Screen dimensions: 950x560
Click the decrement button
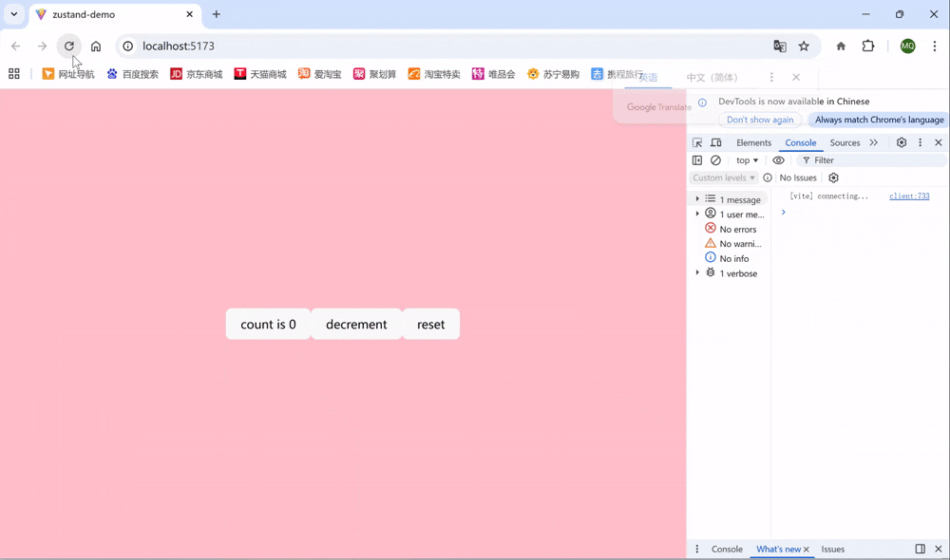(356, 324)
